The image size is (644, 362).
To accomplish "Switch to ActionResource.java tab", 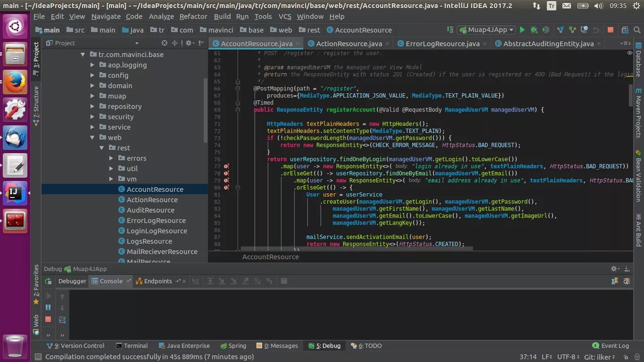I will click(349, 43).
